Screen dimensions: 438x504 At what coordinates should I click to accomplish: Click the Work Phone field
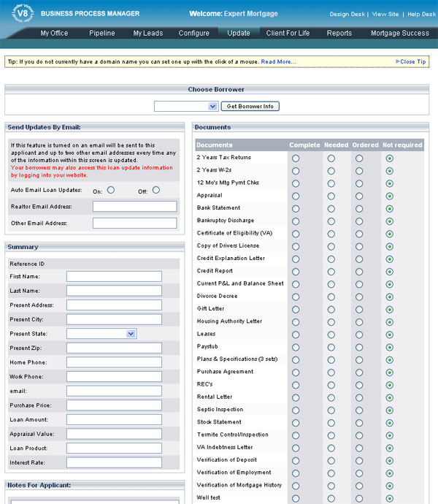click(x=114, y=376)
